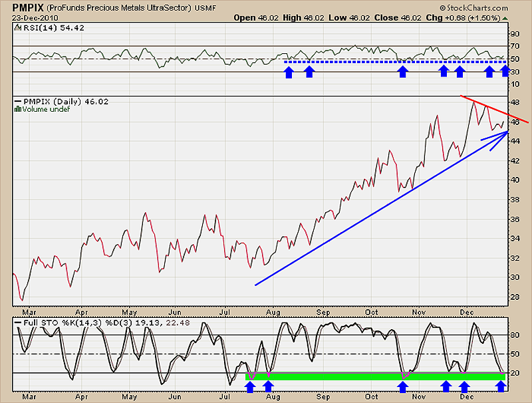The height and width of the screenshot is (403, 532).
Task: Click Aug on the stochastic panel date axis
Action: click(x=273, y=396)
